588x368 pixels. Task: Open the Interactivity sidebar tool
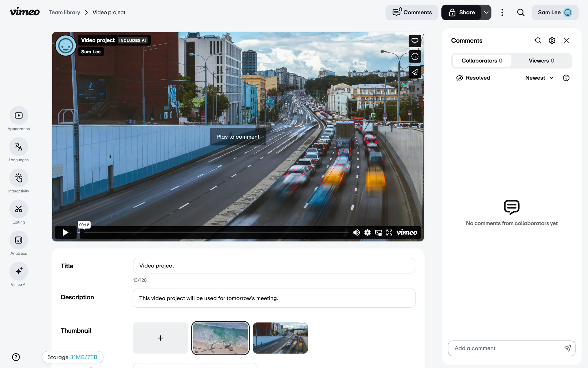point(19,178)
